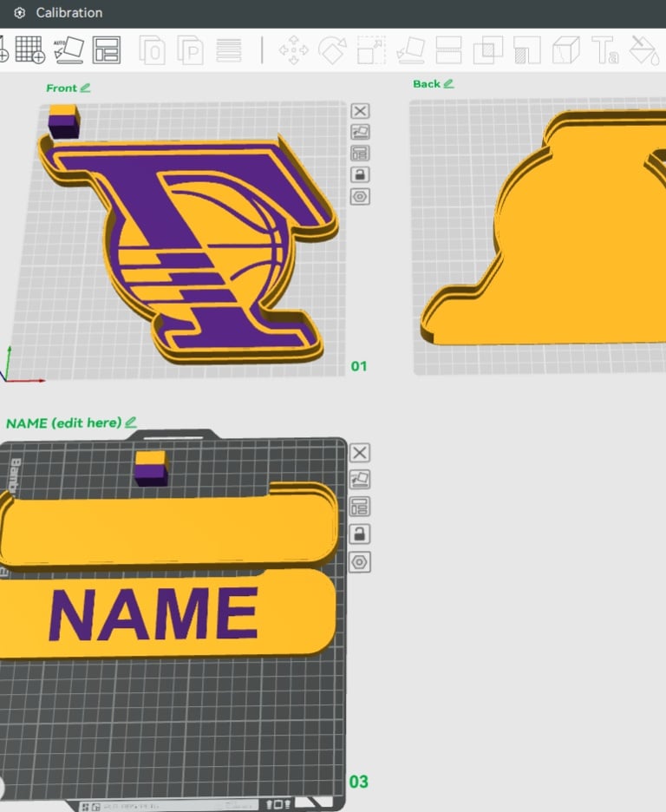Toggle the lock on NAME plate

pyautogui.click(x=360, y=534)
